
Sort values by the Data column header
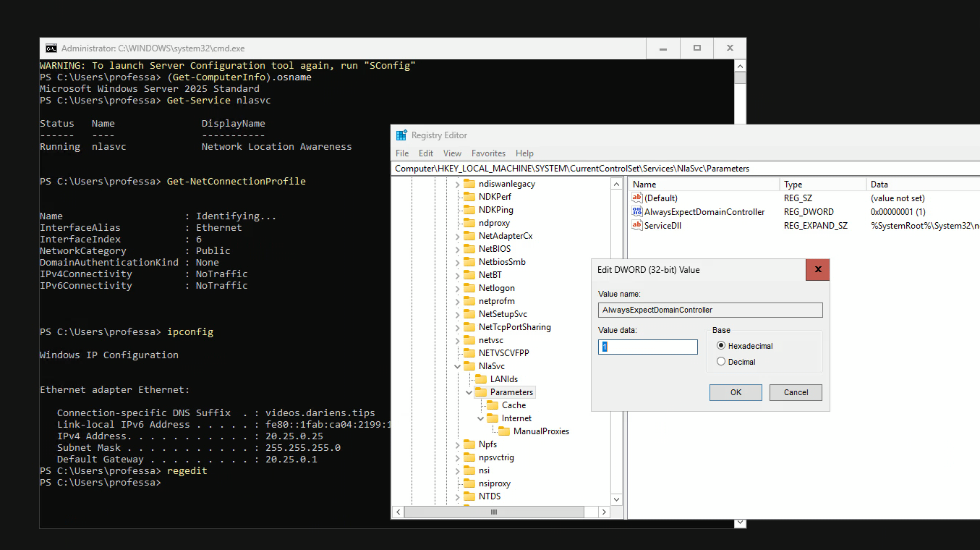point(923,185)
